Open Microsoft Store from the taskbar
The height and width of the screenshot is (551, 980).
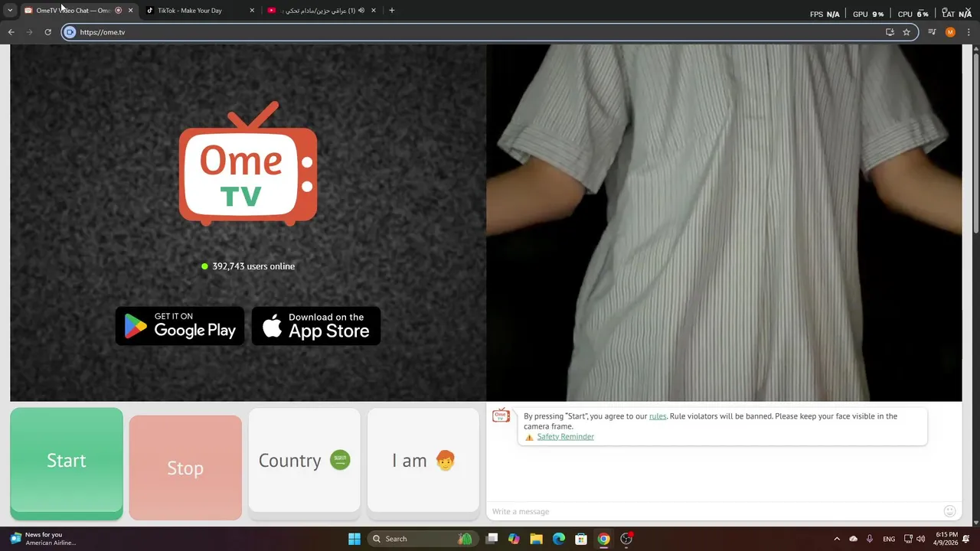pyautogui.click(x=581, y=539)
